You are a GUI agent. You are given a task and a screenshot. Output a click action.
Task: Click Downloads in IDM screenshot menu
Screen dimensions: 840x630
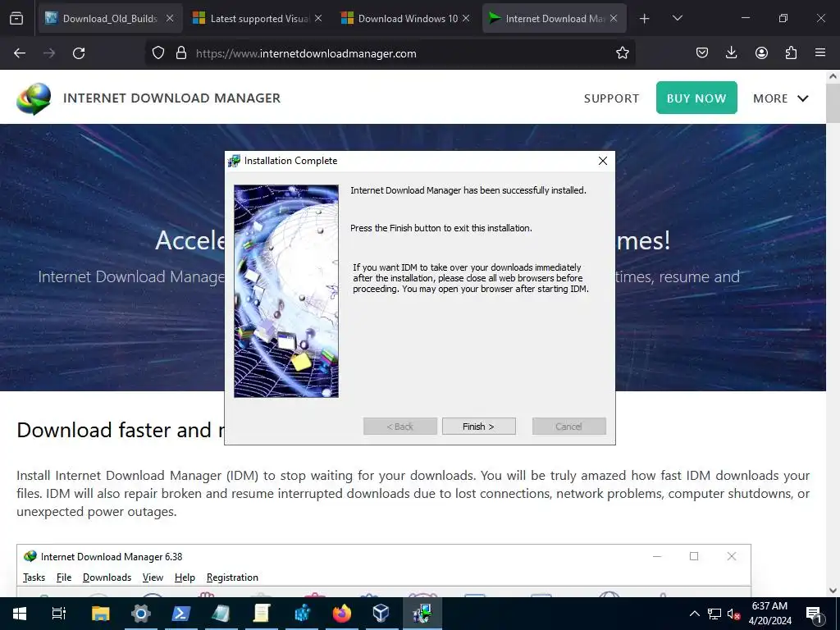(x=107, y=577)
